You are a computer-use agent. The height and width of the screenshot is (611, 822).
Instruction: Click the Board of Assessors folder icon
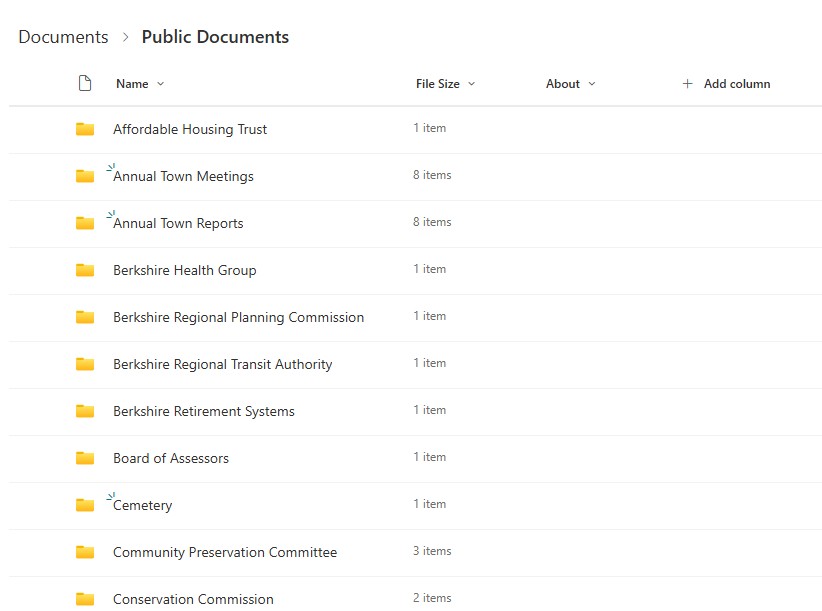pyautogui.click(x=85, y=458)
